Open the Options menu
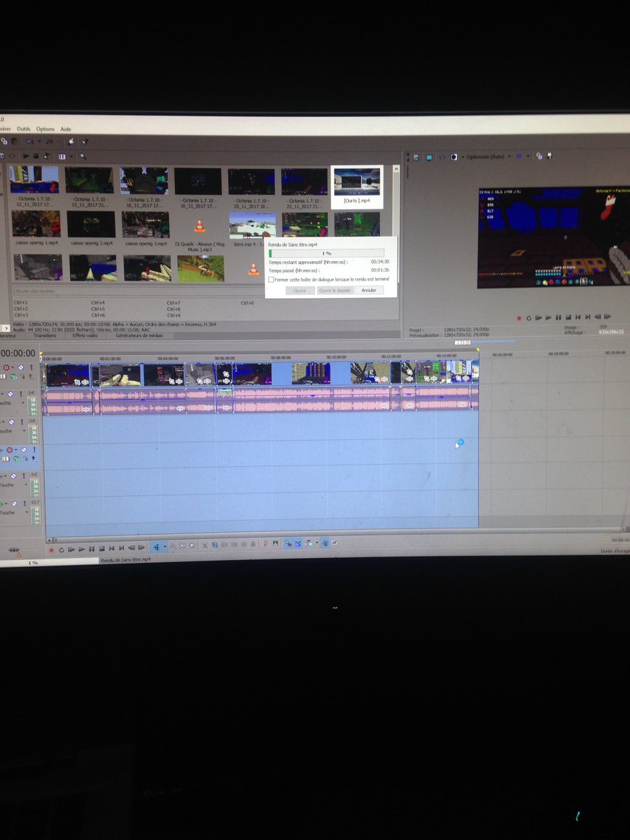 click(x=45, y=129)
